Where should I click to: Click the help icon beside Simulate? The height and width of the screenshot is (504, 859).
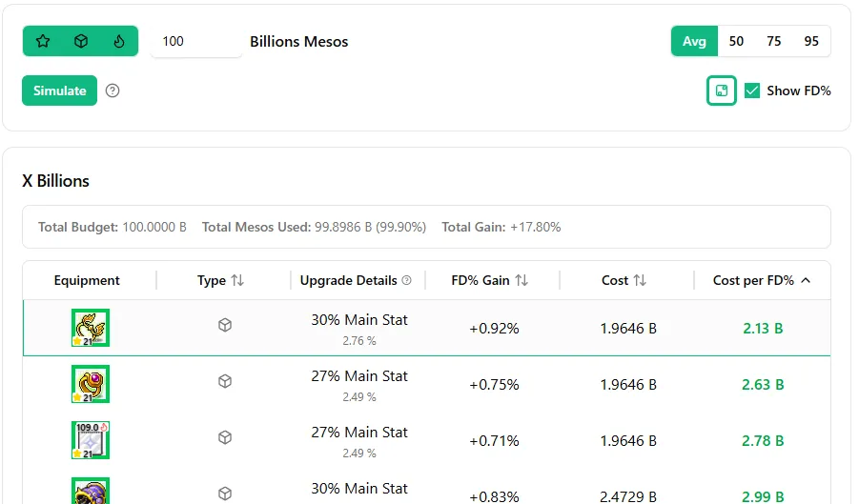point(112,91)
